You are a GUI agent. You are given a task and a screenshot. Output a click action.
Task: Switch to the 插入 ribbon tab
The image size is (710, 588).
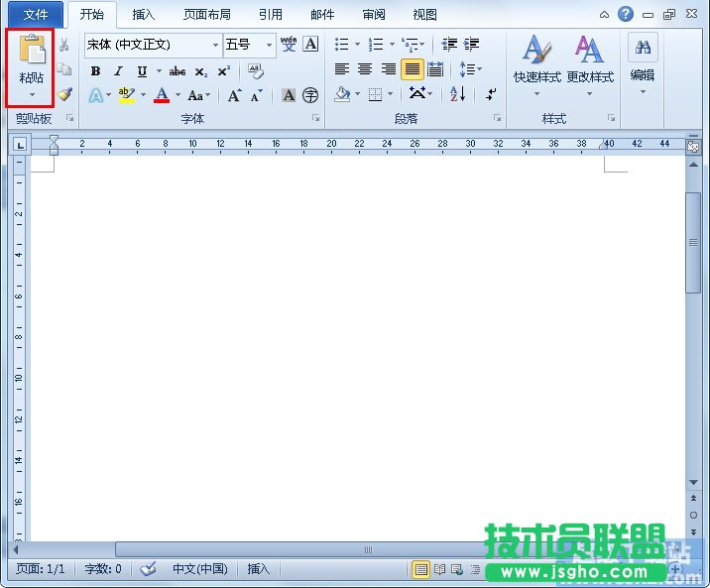pyautogui.click(x=144, y=15)
